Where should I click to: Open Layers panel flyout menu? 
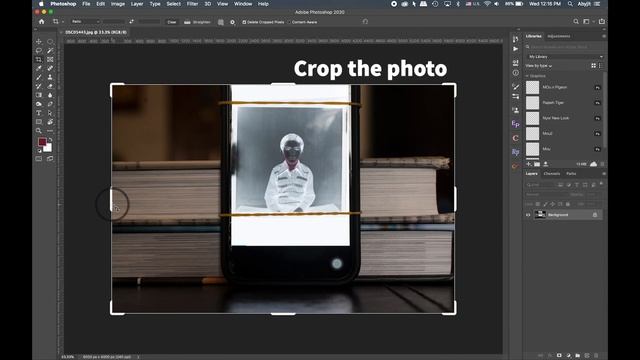(x=604, y=173)
